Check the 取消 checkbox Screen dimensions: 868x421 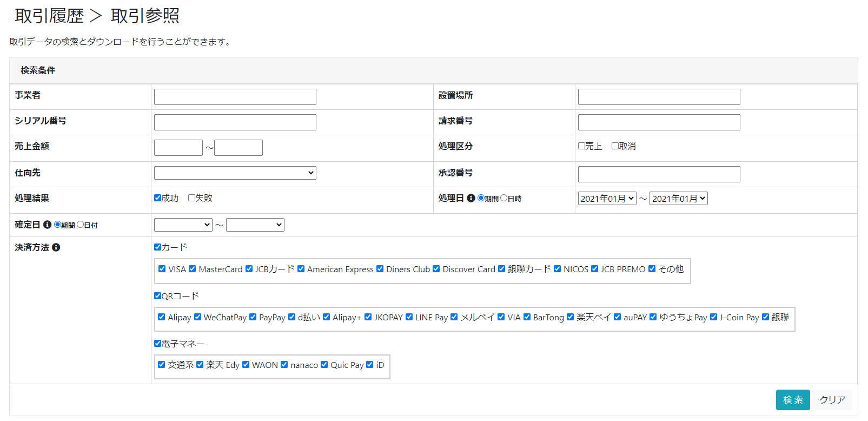coord(615,146)
